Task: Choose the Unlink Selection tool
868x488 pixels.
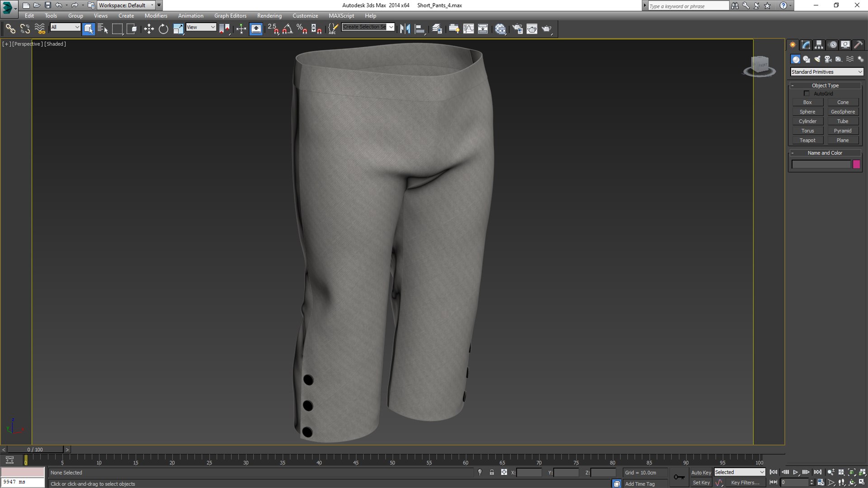Action: [25, 29]
